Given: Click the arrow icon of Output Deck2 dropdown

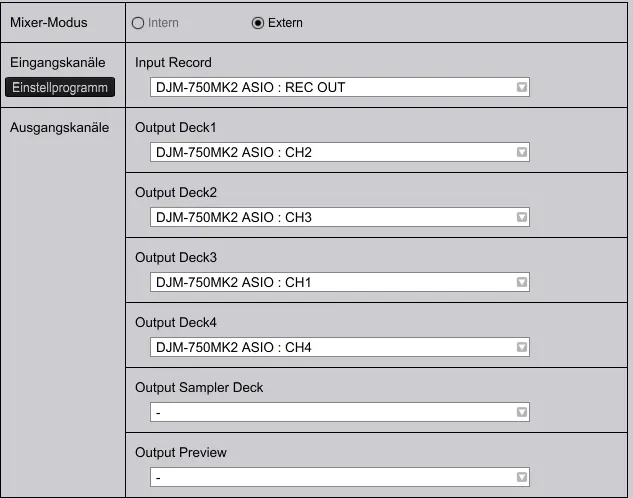Looking at the screenshot, I should 521,217.
